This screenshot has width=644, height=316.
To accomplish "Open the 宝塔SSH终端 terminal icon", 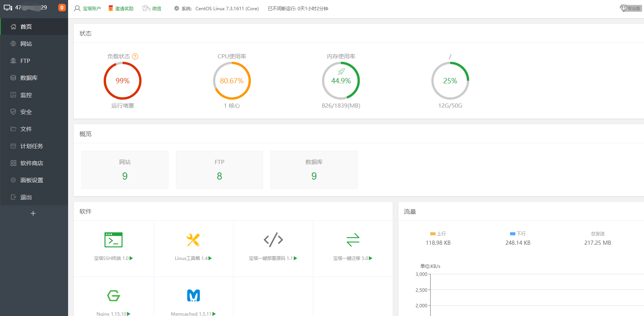I will point(114,240).
